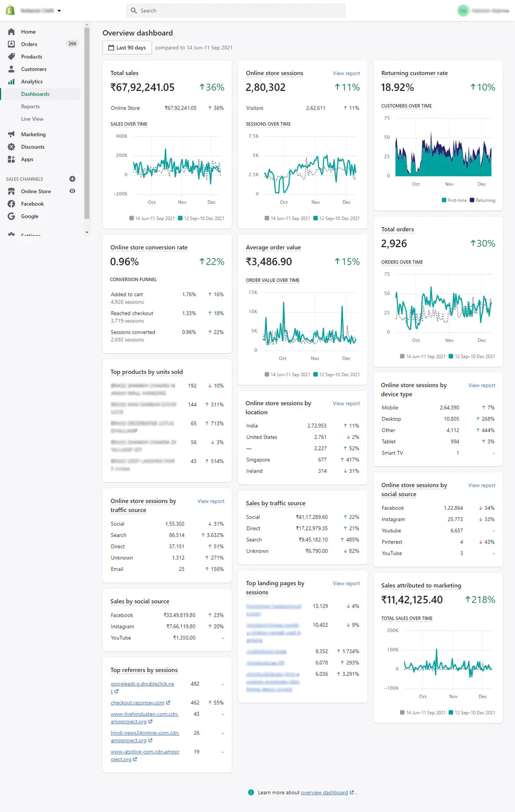Click the Marketing megaphone icon
515x812 pixels.
11,134
